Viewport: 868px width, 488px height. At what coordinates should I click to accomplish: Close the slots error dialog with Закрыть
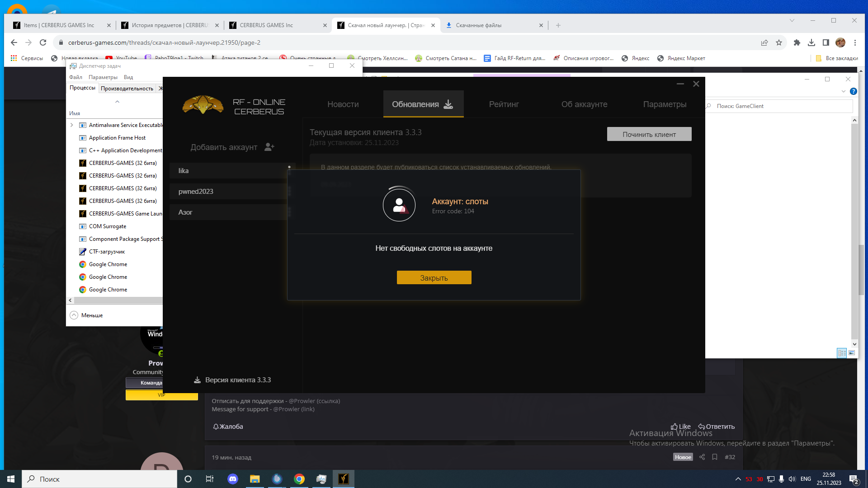coord(434,277)
